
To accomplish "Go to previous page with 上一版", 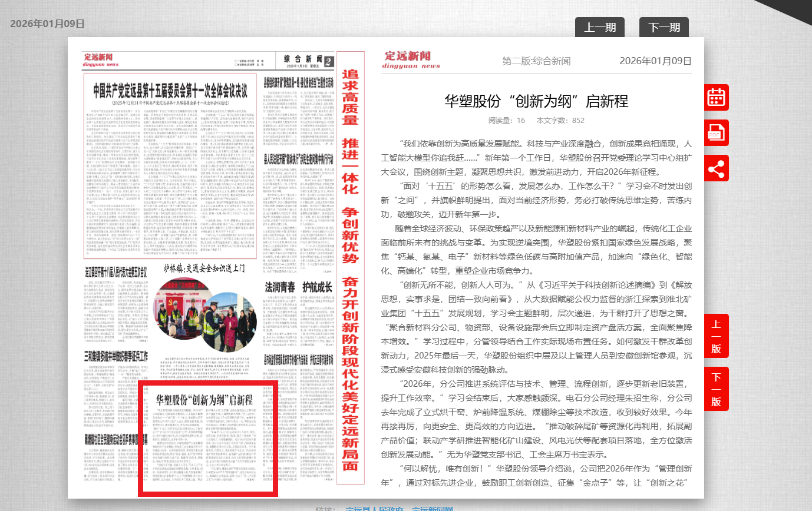I will 716,336.
